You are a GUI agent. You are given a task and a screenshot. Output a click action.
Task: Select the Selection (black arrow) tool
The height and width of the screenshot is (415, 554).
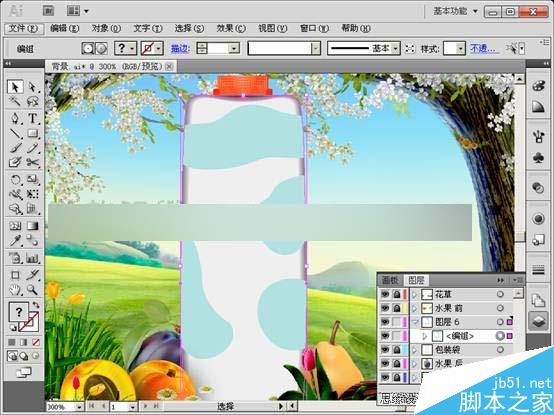pyautogui.click(x=15, y=87)
